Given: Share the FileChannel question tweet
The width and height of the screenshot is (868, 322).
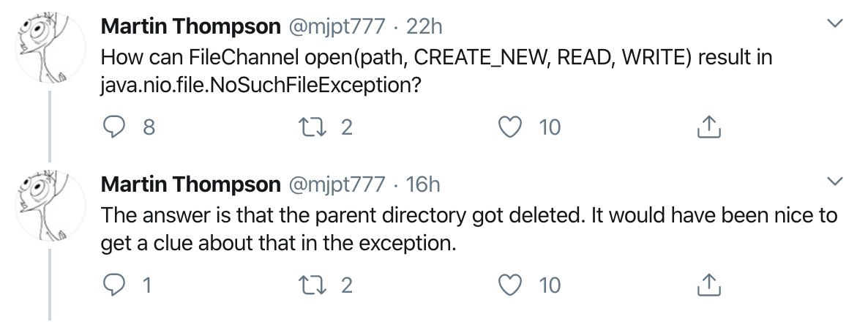Looking at the screenshot, I should click(x=708, y=128).
